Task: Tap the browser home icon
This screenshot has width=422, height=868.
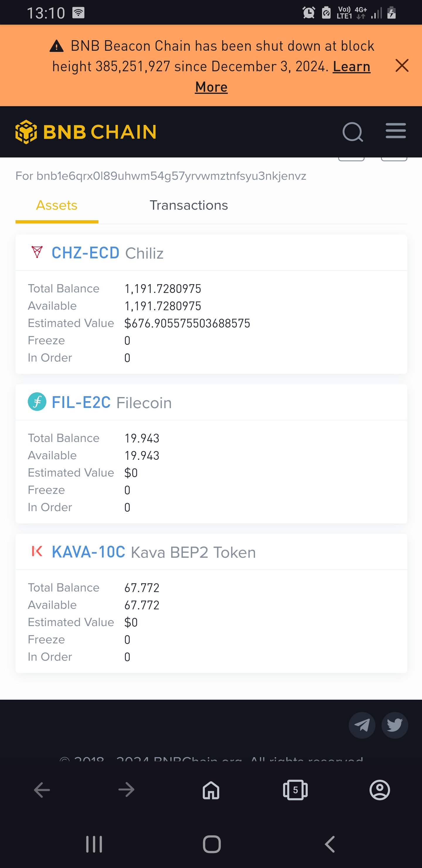Action: 211,790
